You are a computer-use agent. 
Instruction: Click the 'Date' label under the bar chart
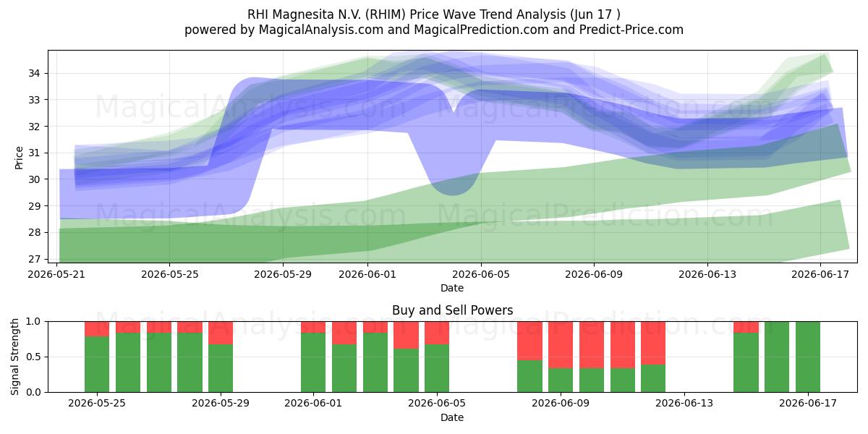(x=452, y=417)
